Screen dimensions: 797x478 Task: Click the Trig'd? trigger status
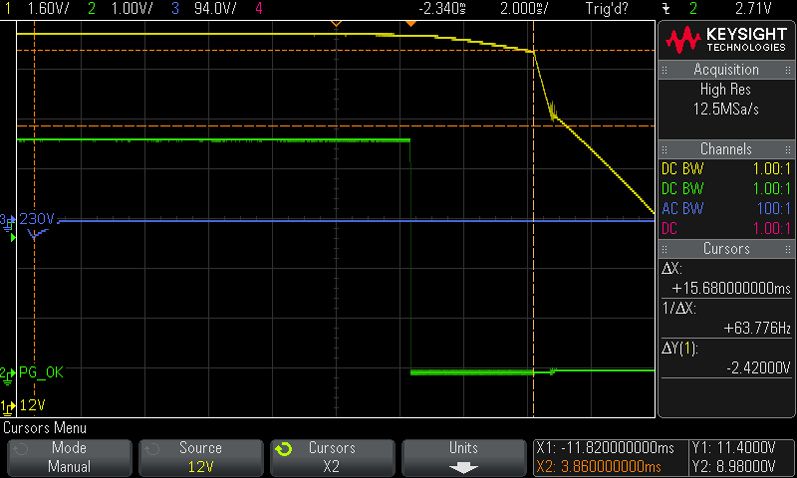(x=607, y=8)
